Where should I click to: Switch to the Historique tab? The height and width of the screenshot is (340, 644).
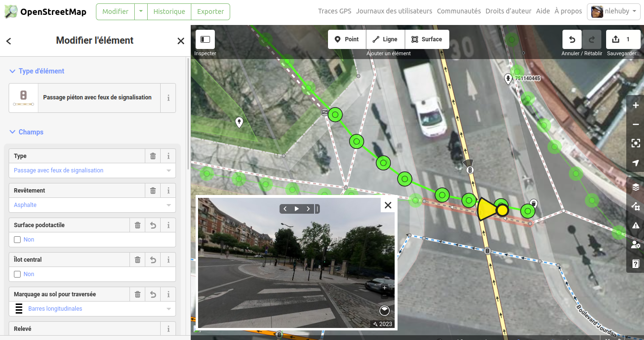click(169, 12)
